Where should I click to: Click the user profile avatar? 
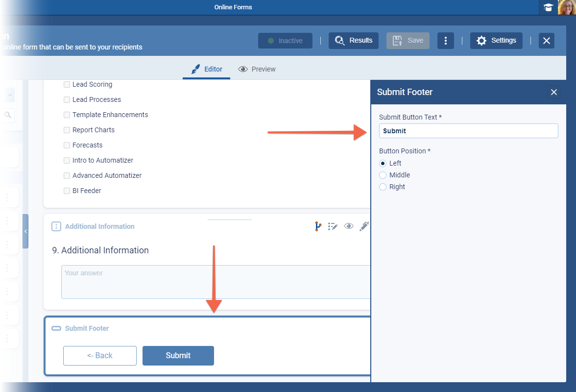[x=567, y=7]
